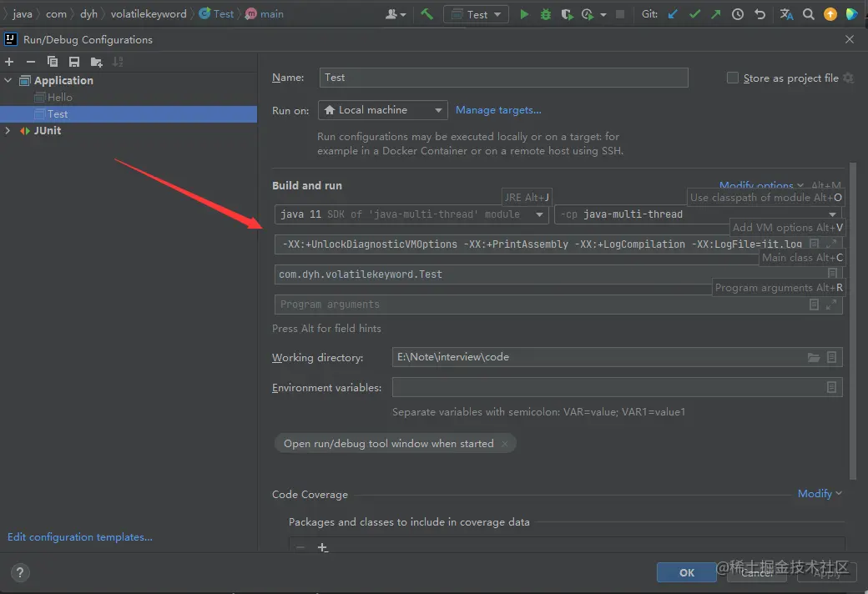868x594 pixels.
Task: Expand the JUnit configuration group
Action: [8, 131]
